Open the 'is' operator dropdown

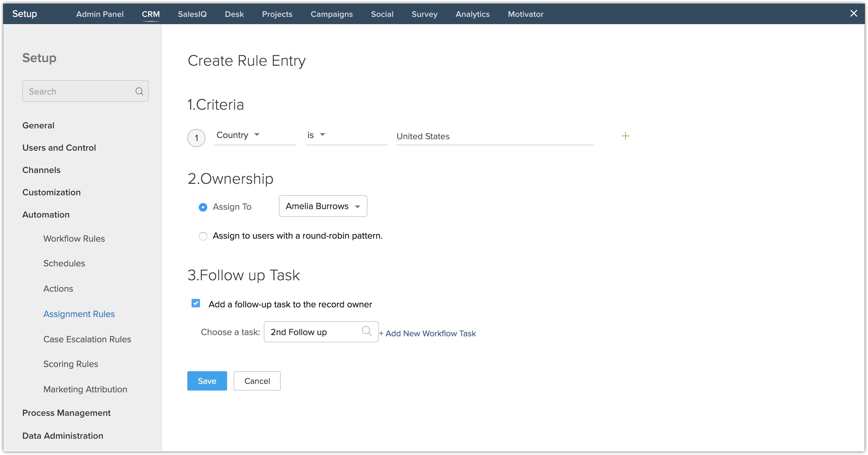346,136
